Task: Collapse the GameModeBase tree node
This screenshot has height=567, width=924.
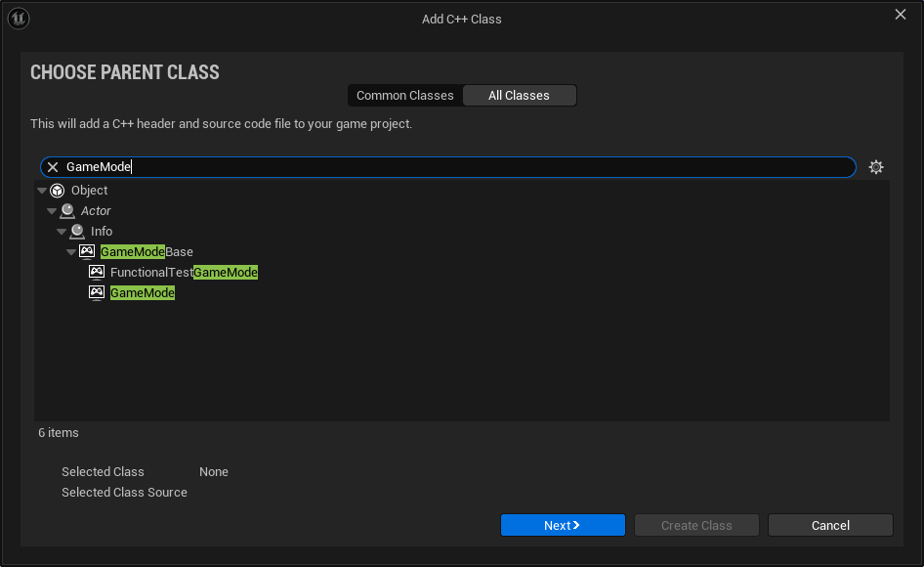Action: 71,252
